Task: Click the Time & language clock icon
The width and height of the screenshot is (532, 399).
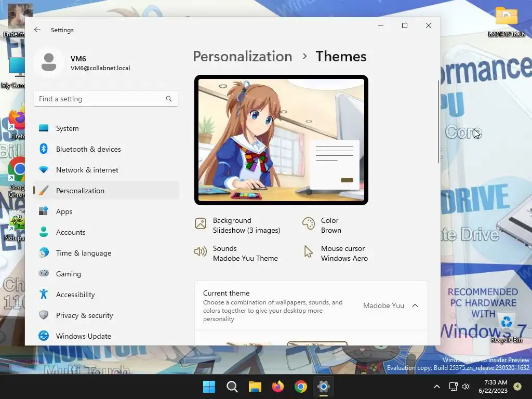Action: [44, 253]
